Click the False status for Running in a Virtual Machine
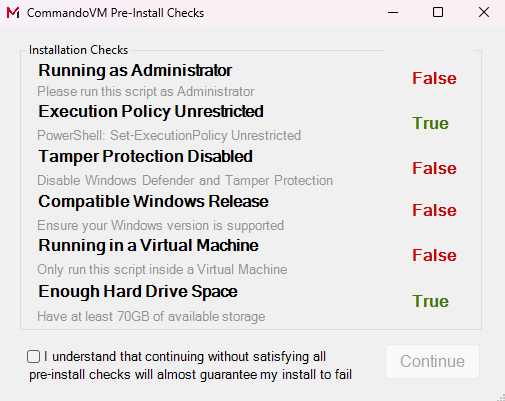The image size is (505, 401). (x=434, y=255)
